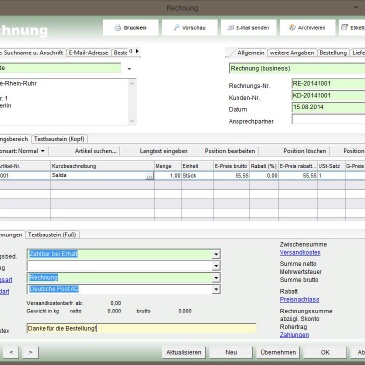Open the Textbaustein (Kopf) tab
Viewport: 365px width, 365px height.
[59, 139]
